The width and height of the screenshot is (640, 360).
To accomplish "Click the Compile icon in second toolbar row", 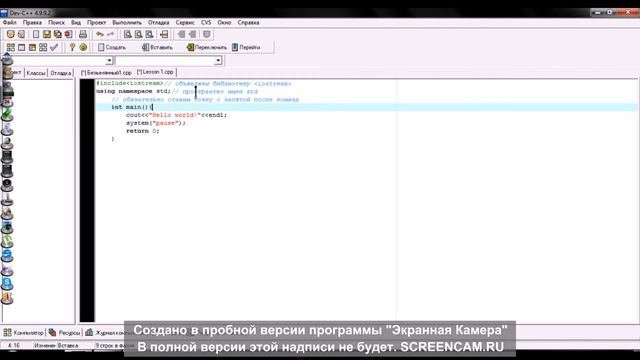I will [x=11, y=47].
